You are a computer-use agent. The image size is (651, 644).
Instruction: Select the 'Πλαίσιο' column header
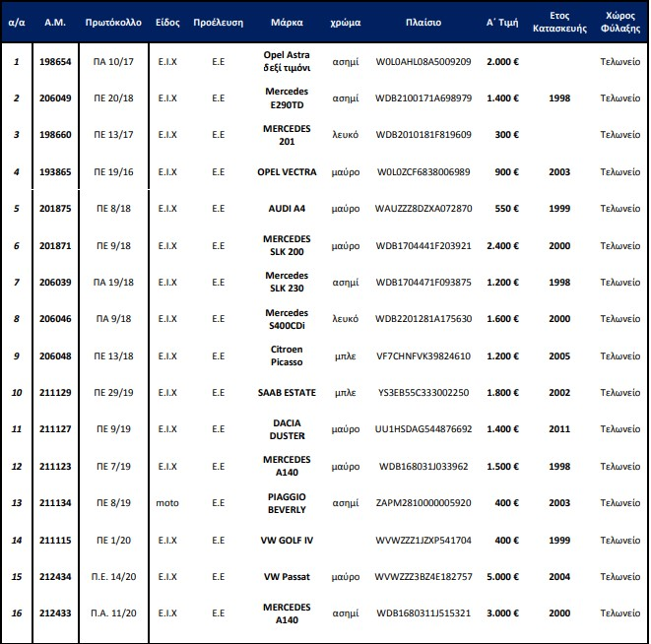[x=423, y=21]
